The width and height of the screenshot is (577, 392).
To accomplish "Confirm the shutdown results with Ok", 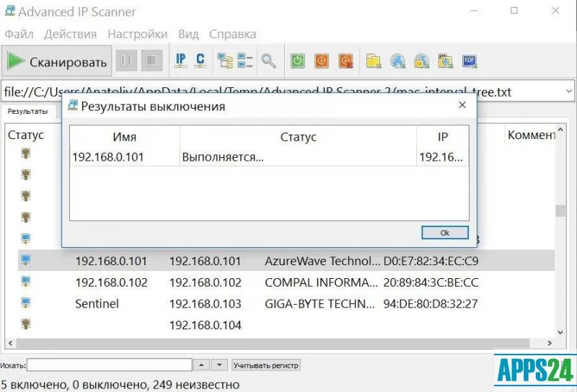I will [x=444, y=233].
